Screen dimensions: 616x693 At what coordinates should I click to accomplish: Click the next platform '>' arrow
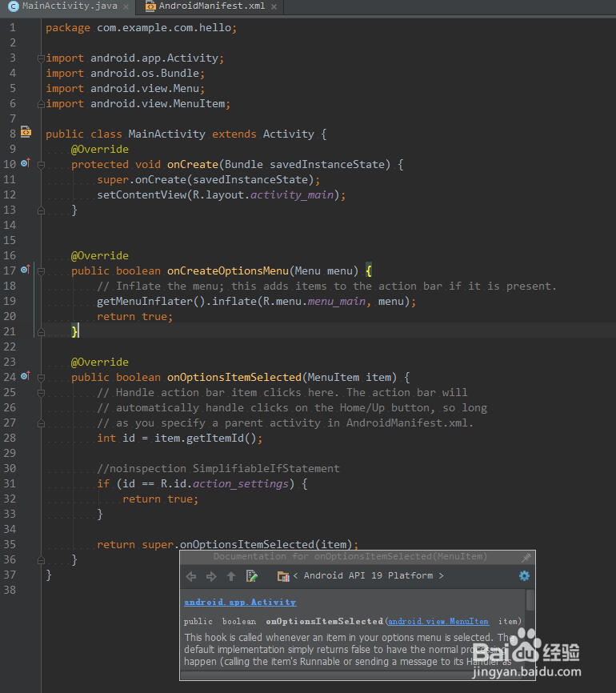click(x=441, y=575)
